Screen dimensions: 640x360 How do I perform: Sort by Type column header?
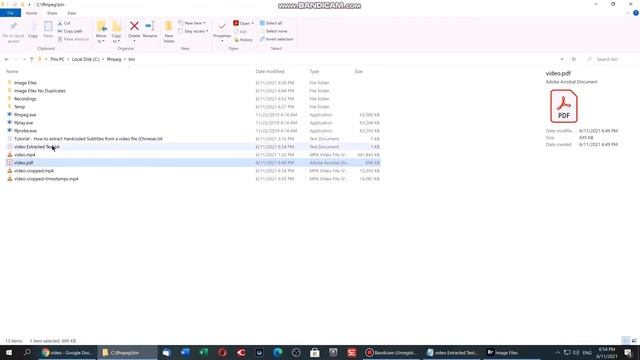[x=314, y=71]
